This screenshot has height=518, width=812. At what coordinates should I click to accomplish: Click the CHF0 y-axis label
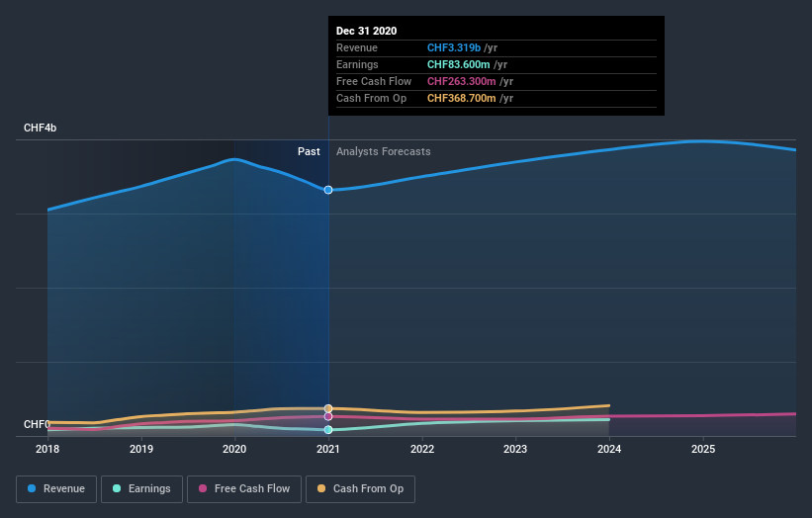point(37,424)
